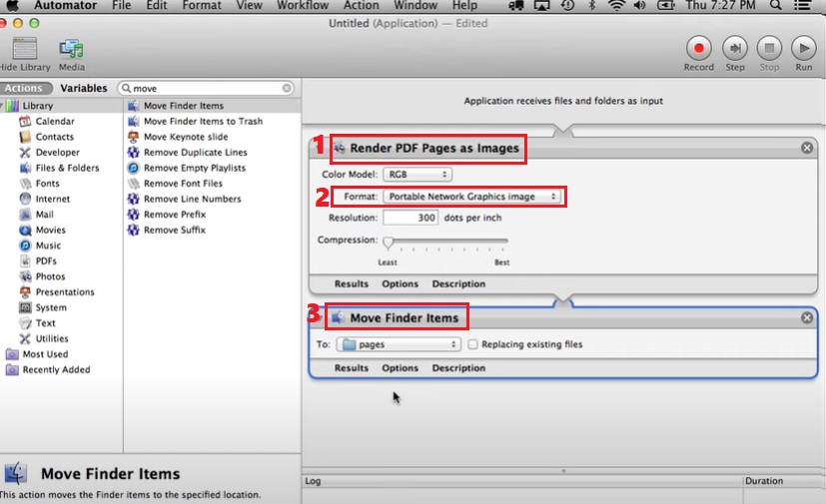Click the volume icon in menu bar
Viewport: 826px width, 504px height.
(640, 6)
